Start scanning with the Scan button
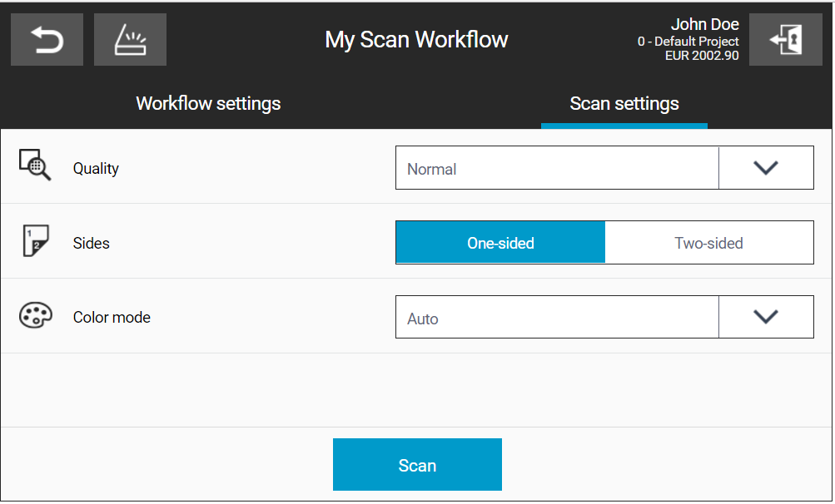This screenshot has width=835, height=504. coord(418,465)
